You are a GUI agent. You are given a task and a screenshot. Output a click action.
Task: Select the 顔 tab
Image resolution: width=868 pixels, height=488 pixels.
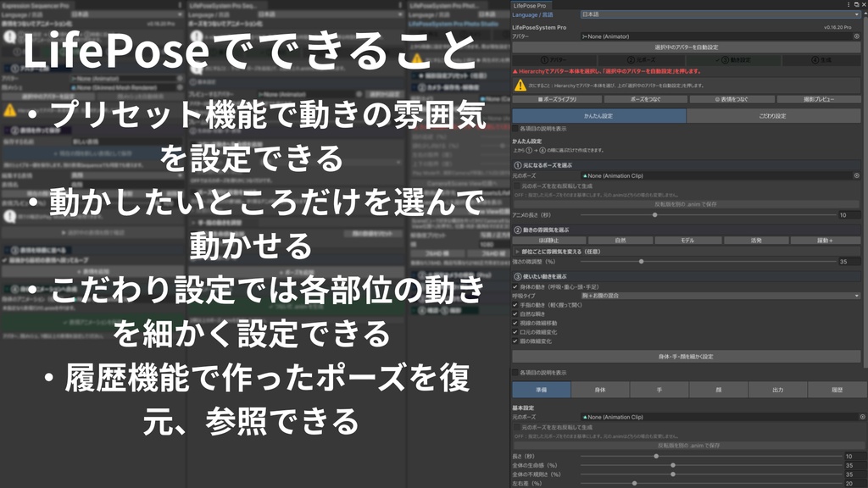coord(719,390)
